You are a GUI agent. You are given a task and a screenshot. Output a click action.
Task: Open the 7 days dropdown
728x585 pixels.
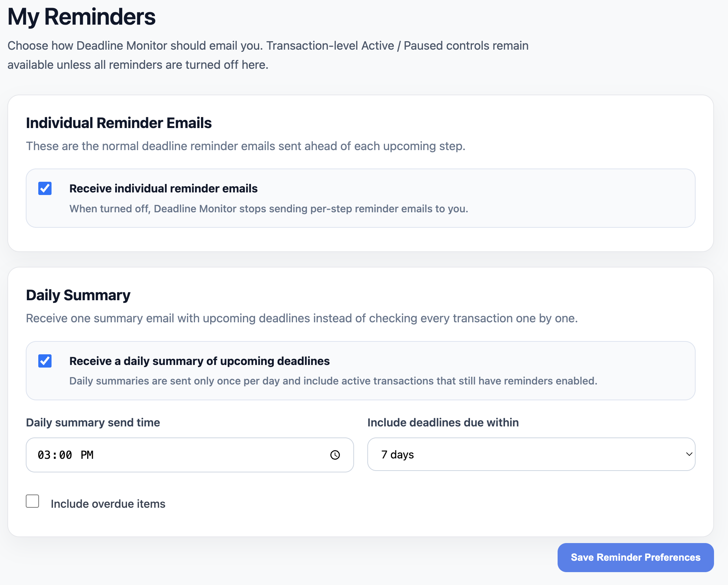click(x=531, y=454)
